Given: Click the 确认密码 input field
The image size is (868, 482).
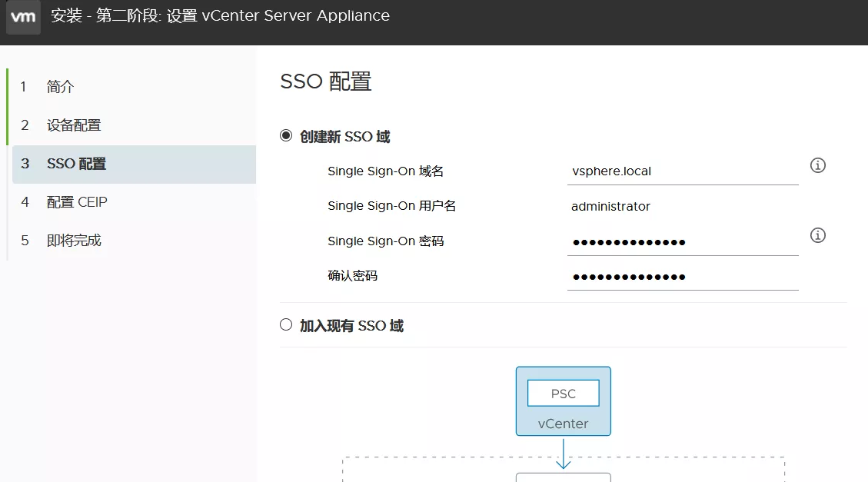Looking at the screenshot, I should 682,277.
